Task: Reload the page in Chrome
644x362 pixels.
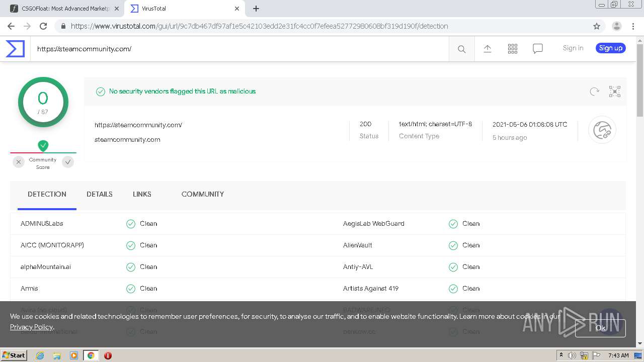Action: (43, 26)
